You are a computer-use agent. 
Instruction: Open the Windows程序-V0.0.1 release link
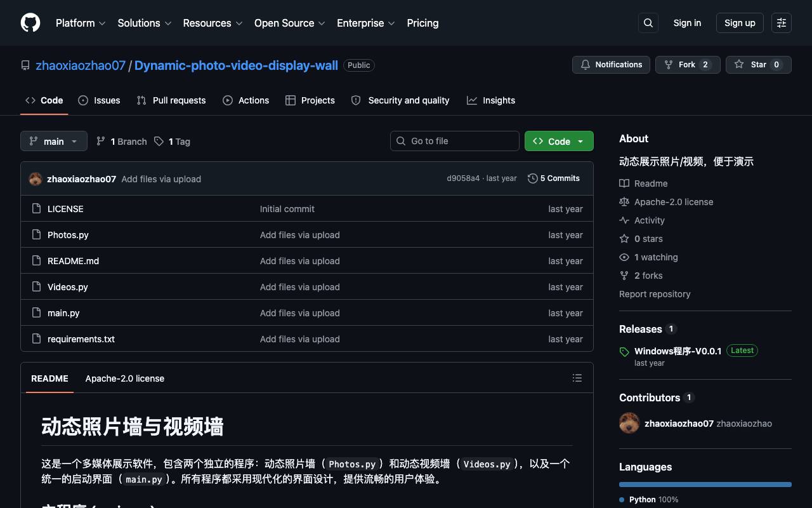coord(678,351)
